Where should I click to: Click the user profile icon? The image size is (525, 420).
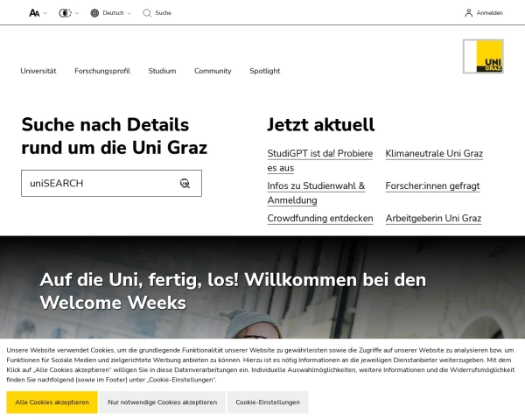pos(469,13)
